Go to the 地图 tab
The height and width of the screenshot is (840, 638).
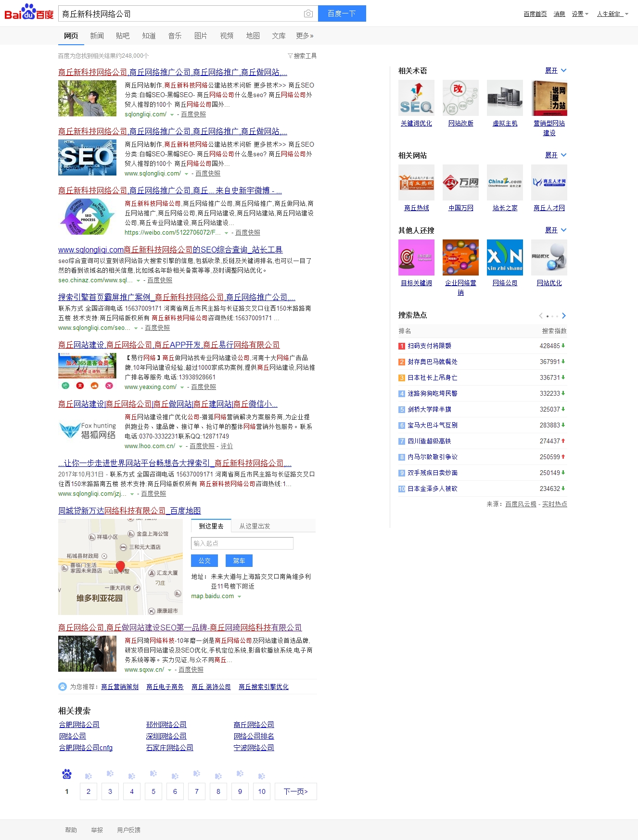(x=253, y=36)
